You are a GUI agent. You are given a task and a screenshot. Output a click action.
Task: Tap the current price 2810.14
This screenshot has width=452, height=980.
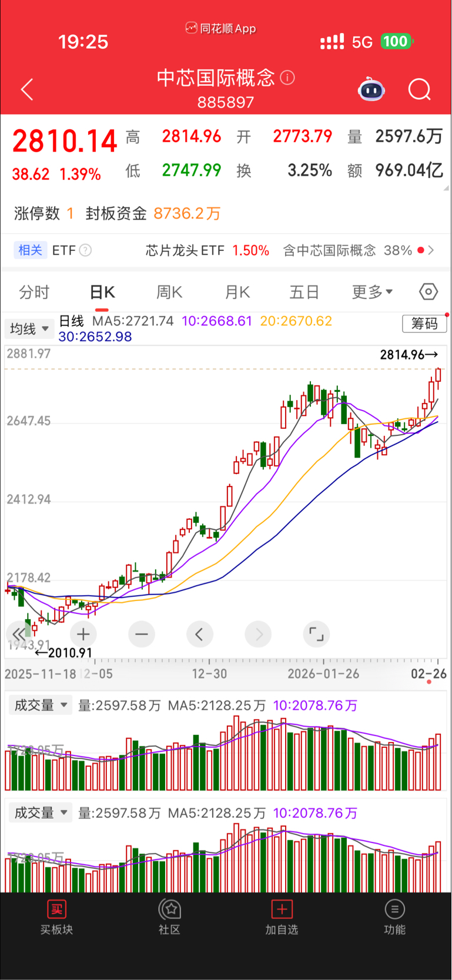coord(65,142)
